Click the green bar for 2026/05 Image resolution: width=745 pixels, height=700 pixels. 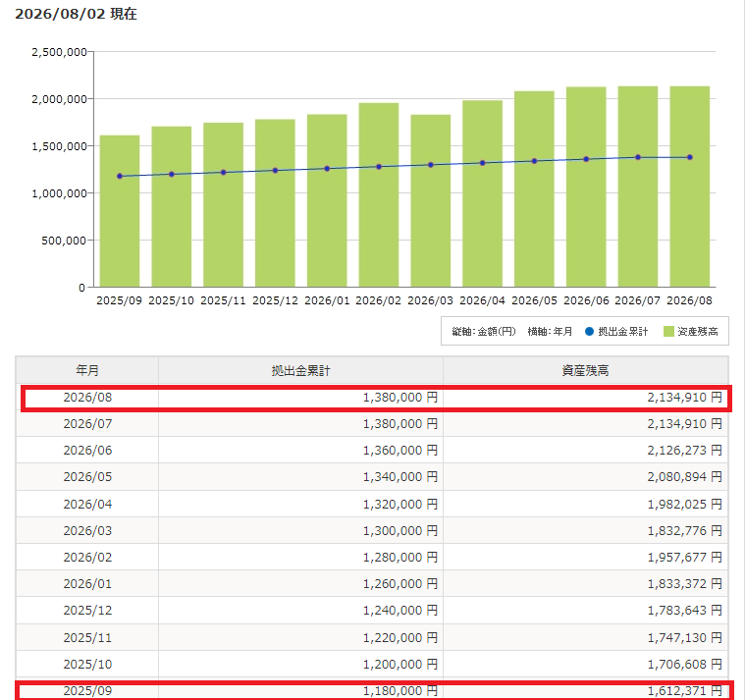(534, 188)
